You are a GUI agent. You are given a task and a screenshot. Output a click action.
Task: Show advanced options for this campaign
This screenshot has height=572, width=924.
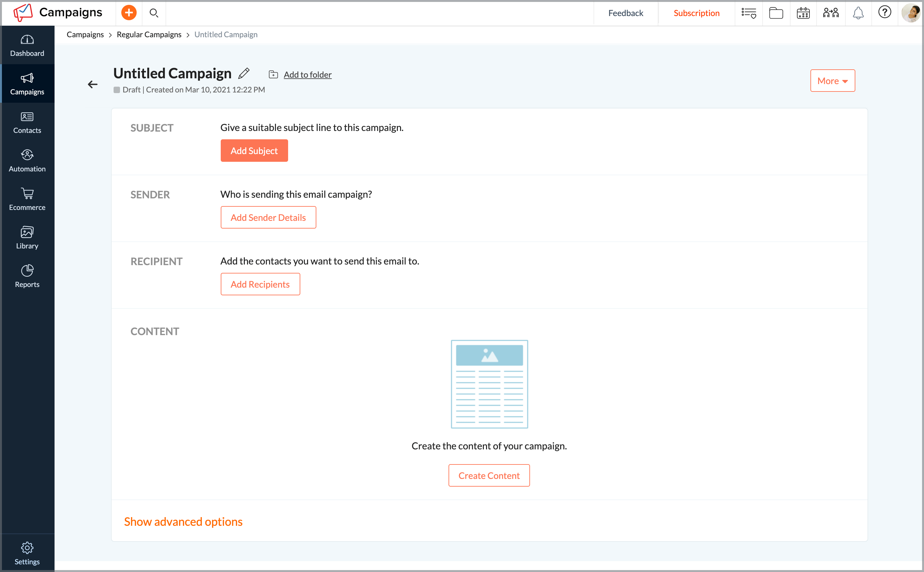[x=183, y=521]
